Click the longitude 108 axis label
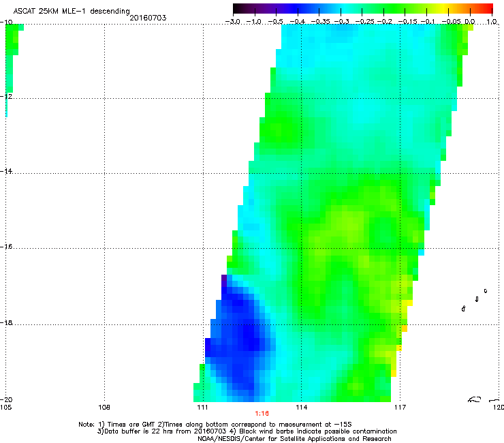 [x=104, y=408]
